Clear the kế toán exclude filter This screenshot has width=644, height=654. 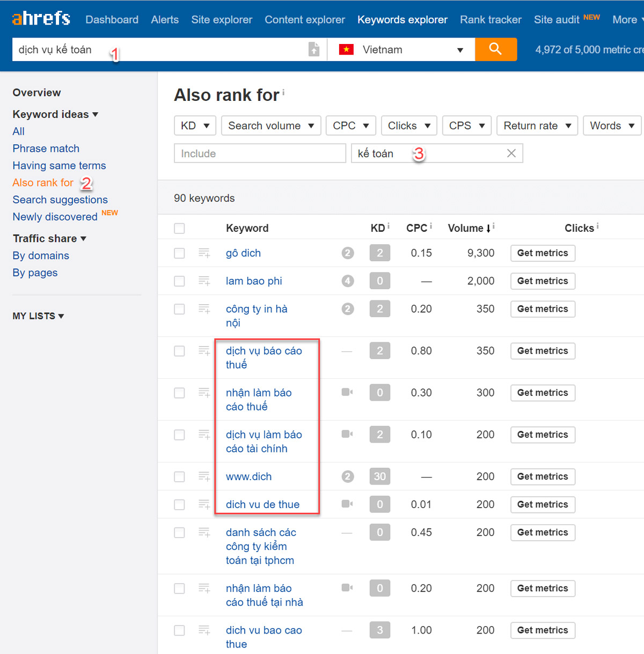511,153
